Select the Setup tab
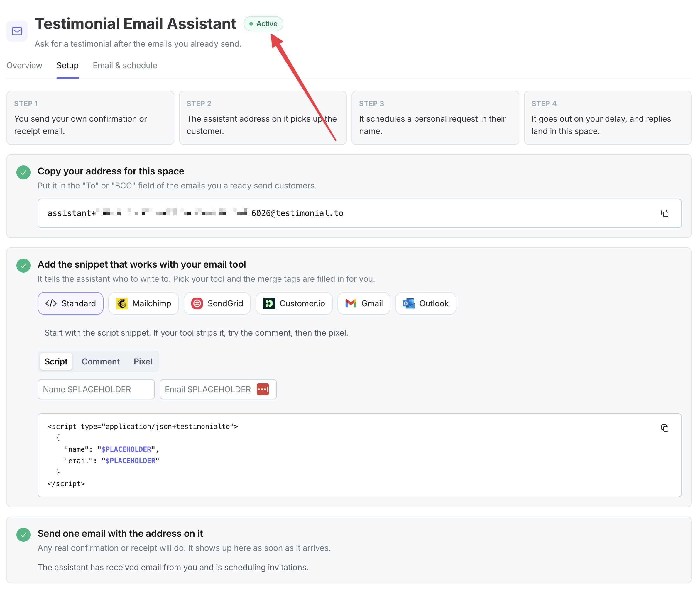The image size is (700, 591). (67, 65)
